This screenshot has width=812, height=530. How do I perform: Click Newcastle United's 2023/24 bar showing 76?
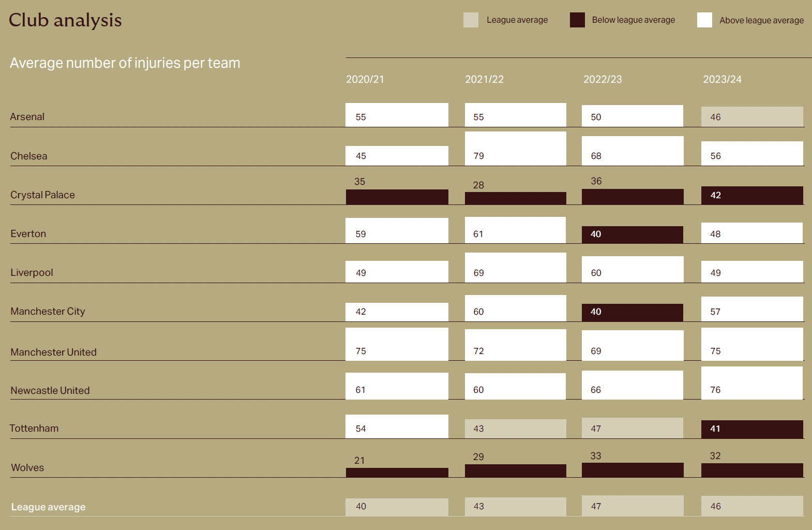[x=752, y=383]
